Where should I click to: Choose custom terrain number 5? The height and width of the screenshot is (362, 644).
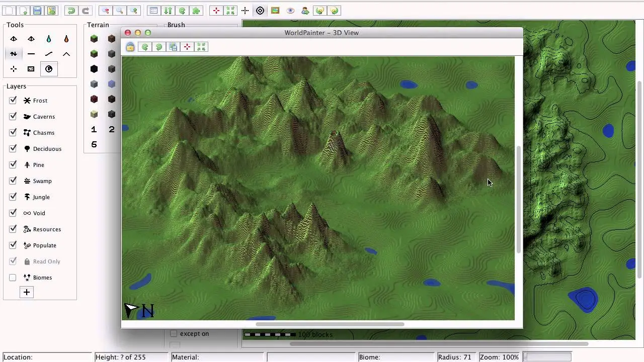click(x=94, y=144)
